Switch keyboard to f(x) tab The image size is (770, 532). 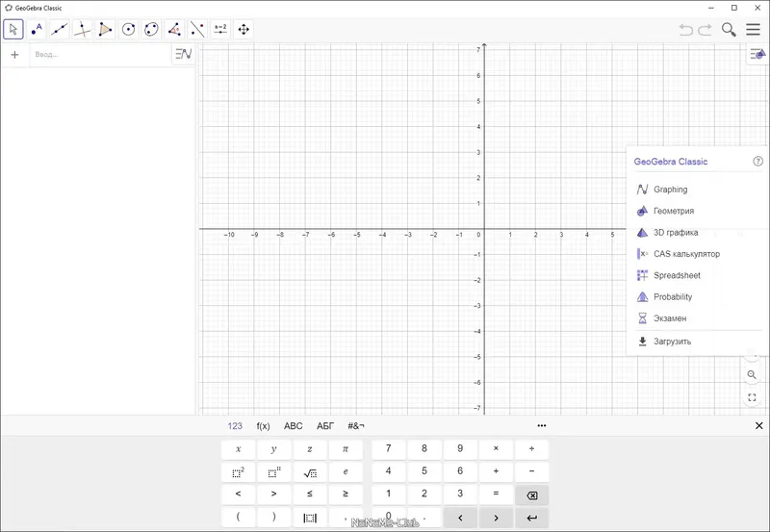pyautogui.click(x=263, y=426)
